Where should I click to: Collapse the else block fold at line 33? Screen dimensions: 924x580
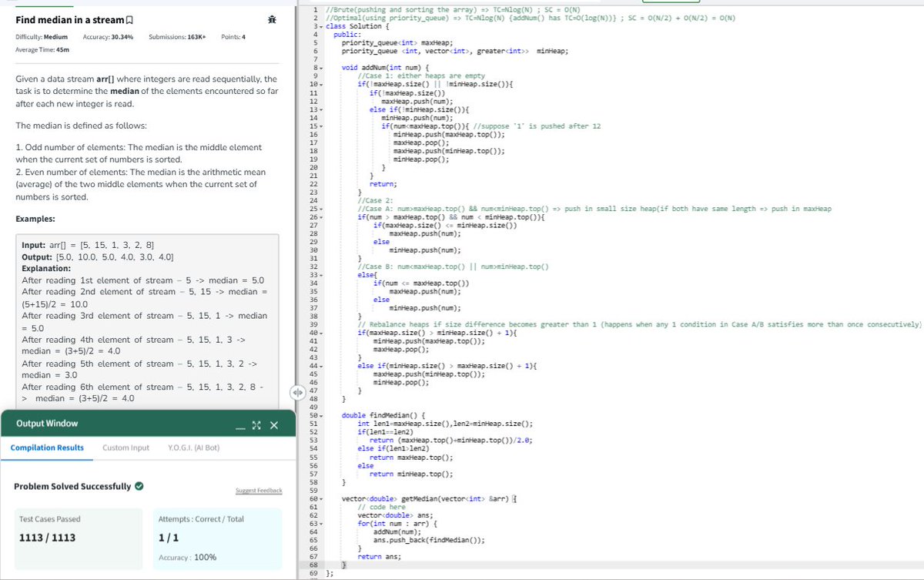pyautogui.click(x=321, y=275)
